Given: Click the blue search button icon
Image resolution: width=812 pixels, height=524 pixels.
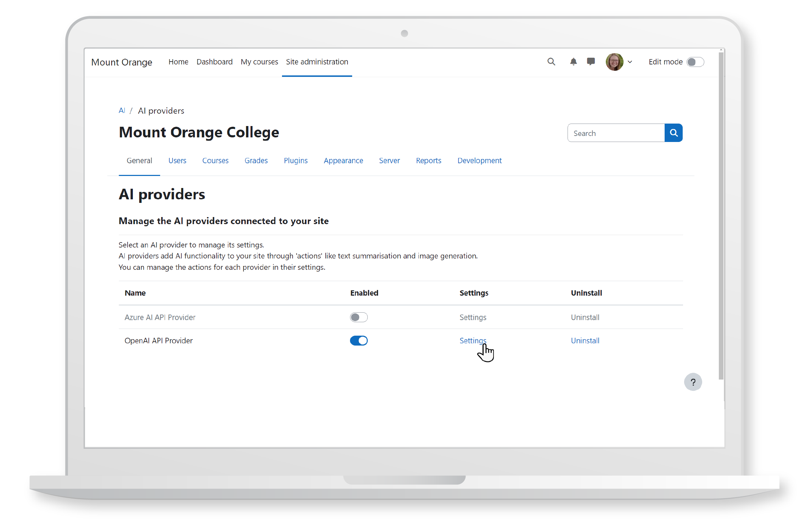Looking at the screenshot, I should (673, 132).
